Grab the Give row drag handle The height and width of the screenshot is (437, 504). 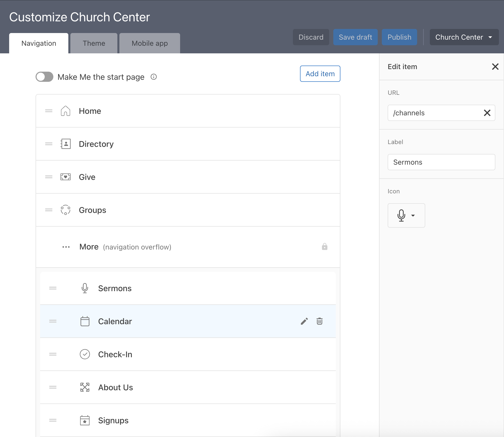click(x=49, y=177)
